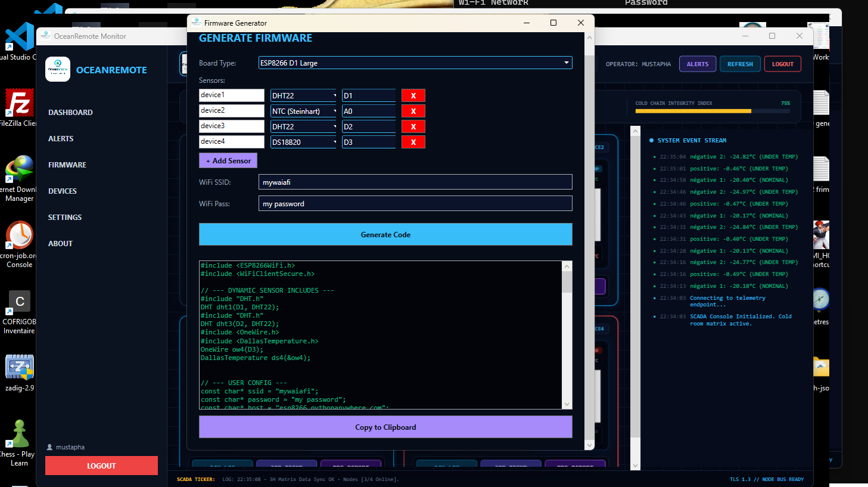Click the device3 name input field

[231, 126]
